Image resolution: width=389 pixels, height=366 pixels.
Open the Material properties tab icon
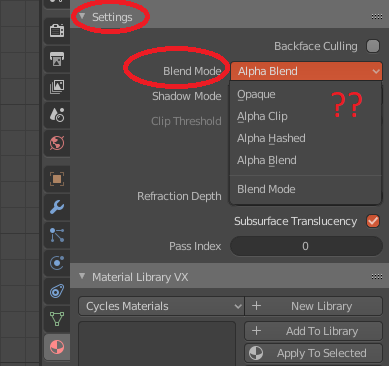click(57, 347)
